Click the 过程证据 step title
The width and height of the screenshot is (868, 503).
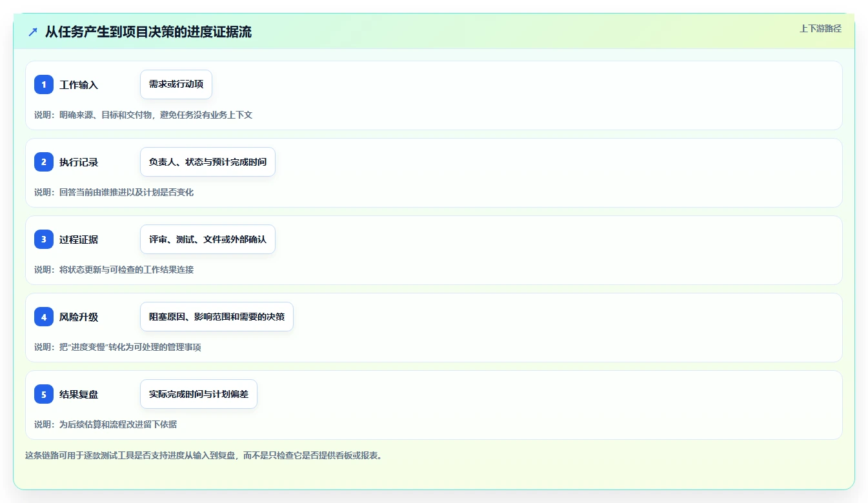click(79, 239)
